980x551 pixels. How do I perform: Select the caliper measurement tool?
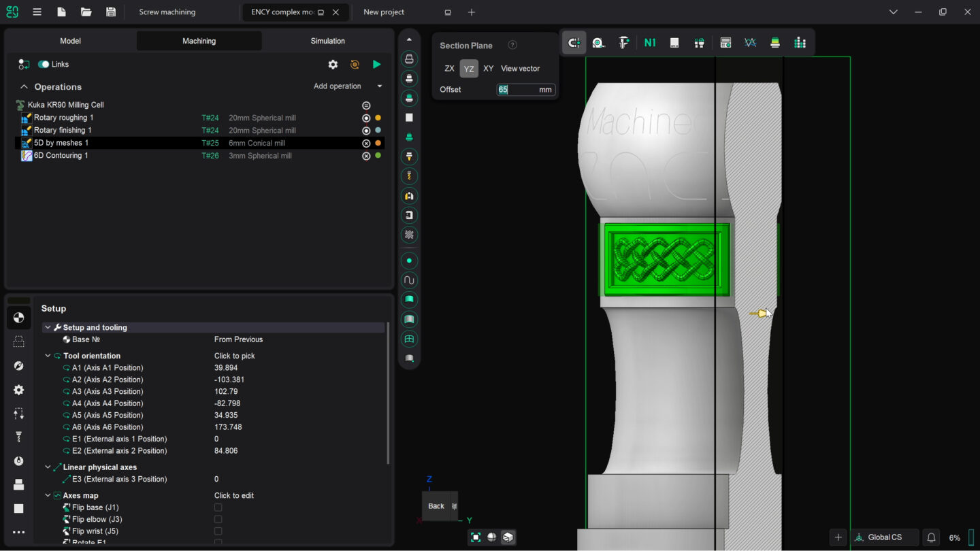coord(623,42)
